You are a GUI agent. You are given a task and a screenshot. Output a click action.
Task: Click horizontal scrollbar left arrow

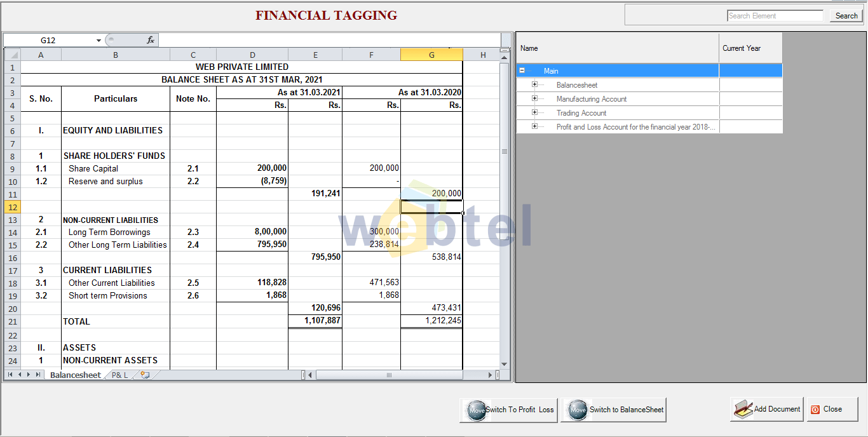310,375
